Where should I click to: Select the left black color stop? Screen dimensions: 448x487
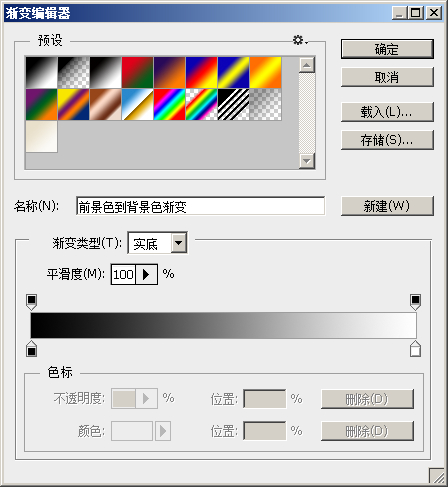(x=32, y=349)
